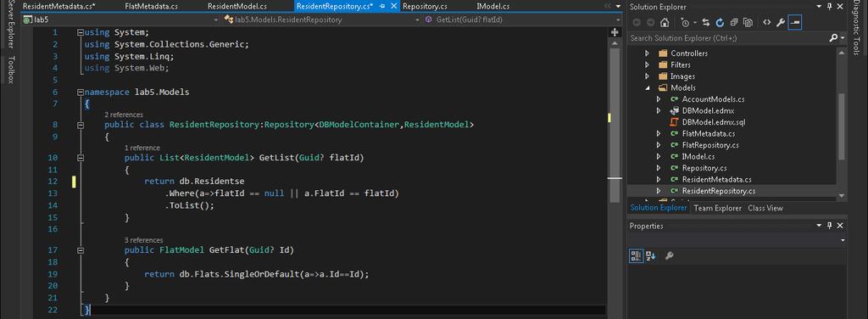This screenshot has width=868, height=319.
Task: Toggle Preview Selected Items in Solution Explorer
Action: (795, 23)
